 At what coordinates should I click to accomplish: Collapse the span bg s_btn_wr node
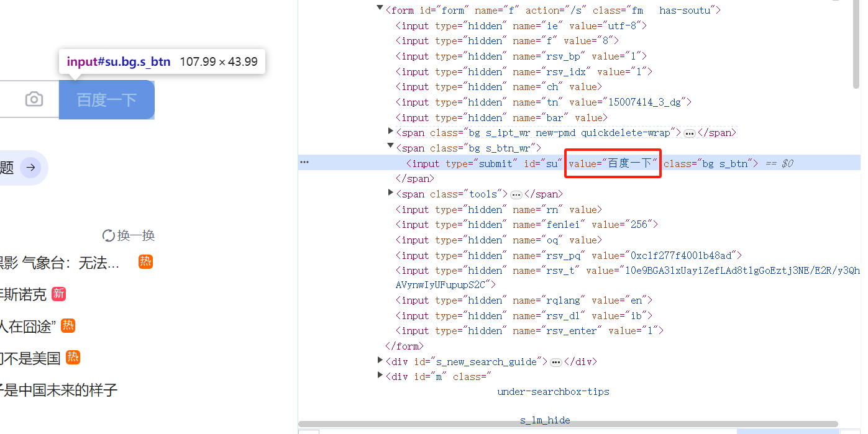(x=391, y=147)
